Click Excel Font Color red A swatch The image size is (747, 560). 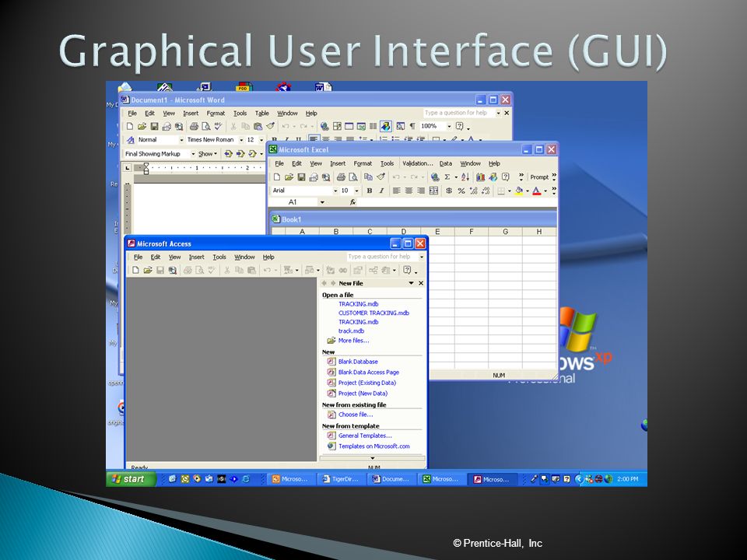(537, 191)
